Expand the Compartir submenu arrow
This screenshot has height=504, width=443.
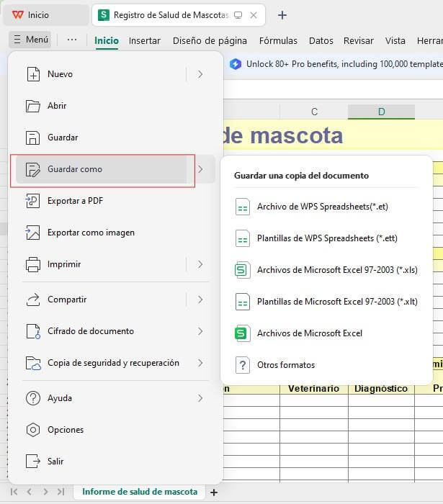[x=200, y=300]
